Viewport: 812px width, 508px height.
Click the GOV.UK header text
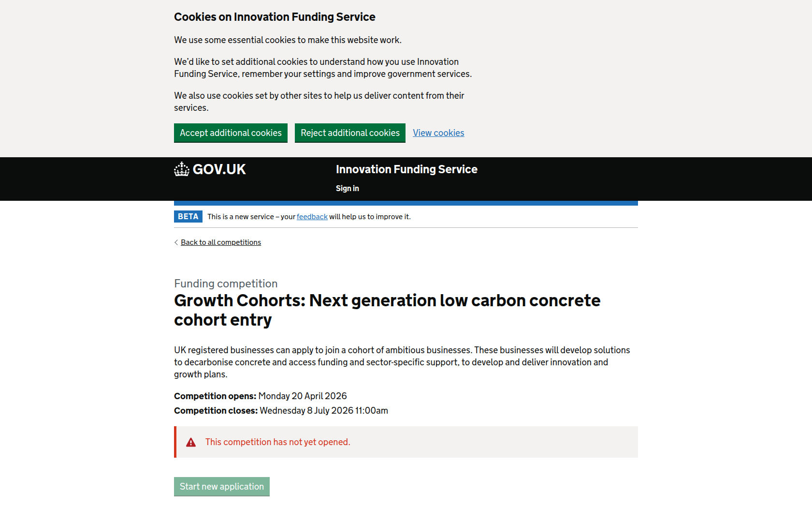click(219, 169)
